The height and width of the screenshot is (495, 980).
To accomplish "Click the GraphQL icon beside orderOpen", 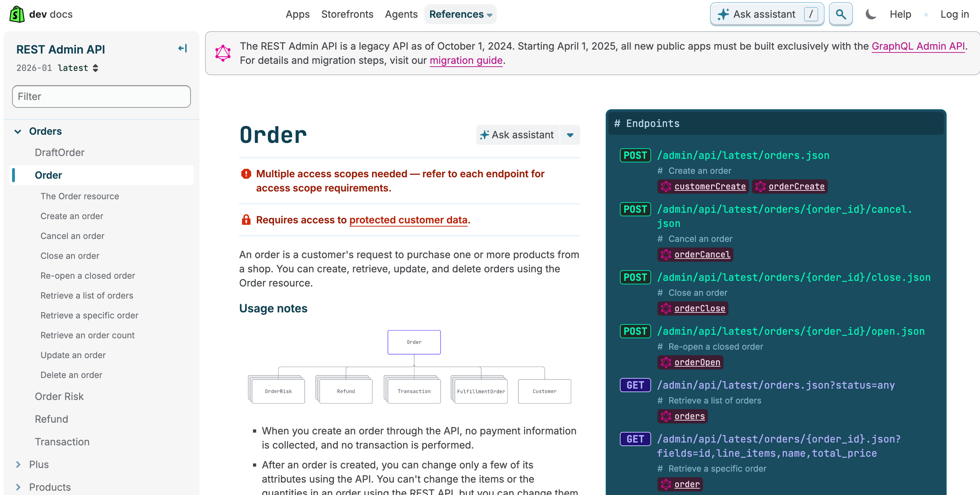I will pos(666,362).
